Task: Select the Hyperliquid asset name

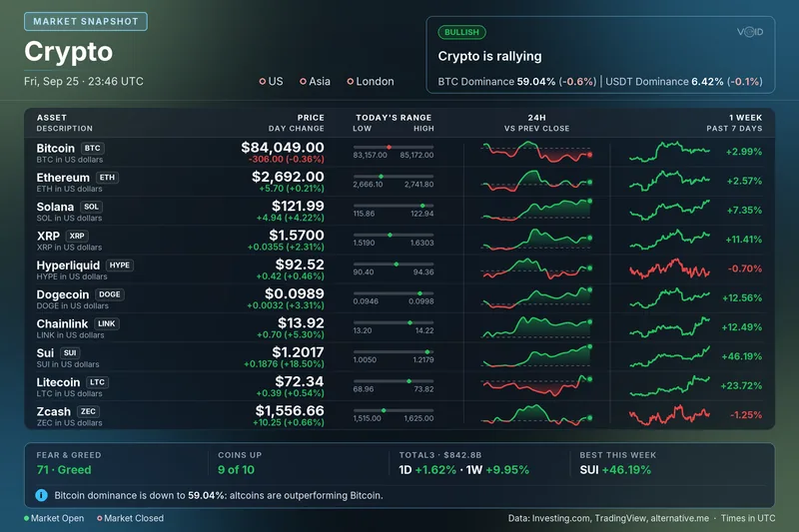Action: click(68, 266)
